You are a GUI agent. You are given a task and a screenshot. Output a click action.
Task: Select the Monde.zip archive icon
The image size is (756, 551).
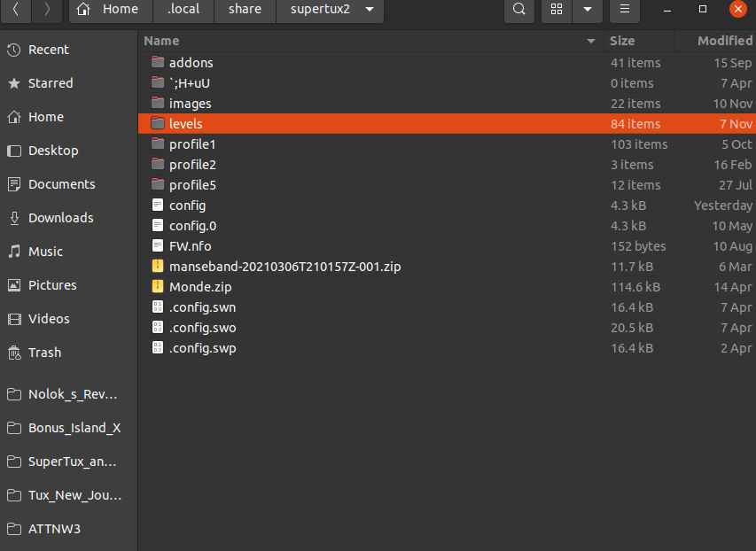click(x=158, y=287)
